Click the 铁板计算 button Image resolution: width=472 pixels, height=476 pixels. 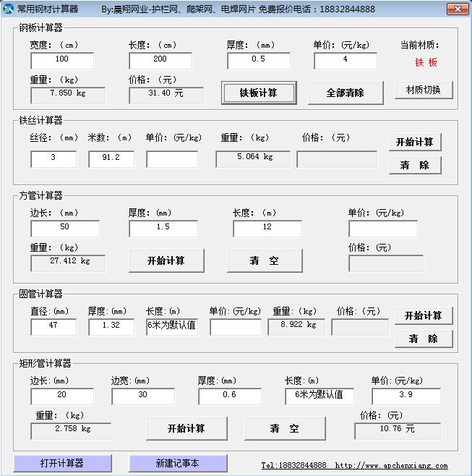(x=259, y=93)
